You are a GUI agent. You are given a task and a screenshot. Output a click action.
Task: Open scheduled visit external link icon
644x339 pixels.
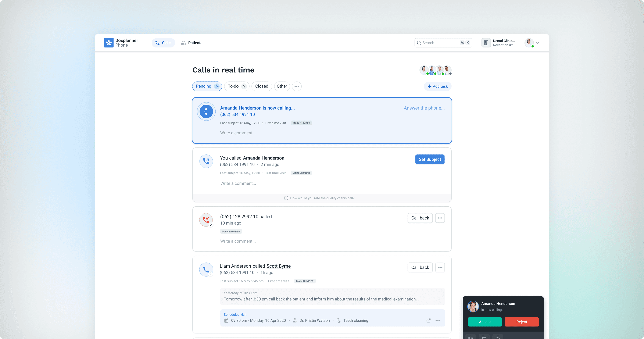click(428, 321)
